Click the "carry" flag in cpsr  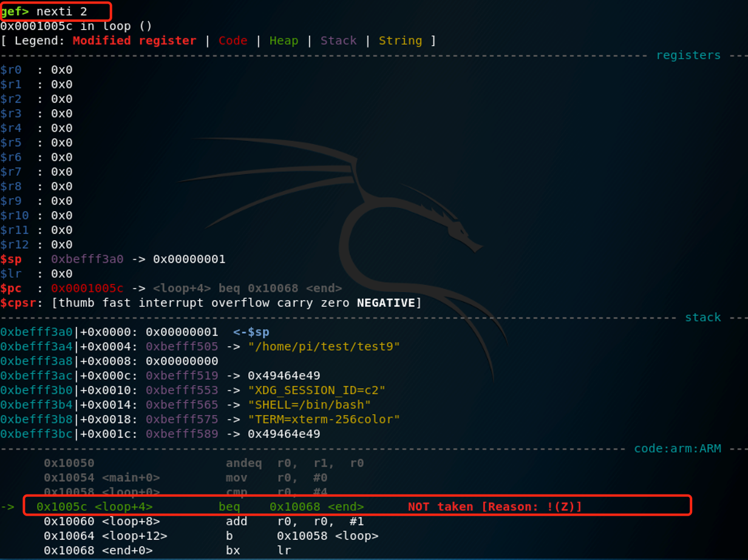tap(295, 303)
